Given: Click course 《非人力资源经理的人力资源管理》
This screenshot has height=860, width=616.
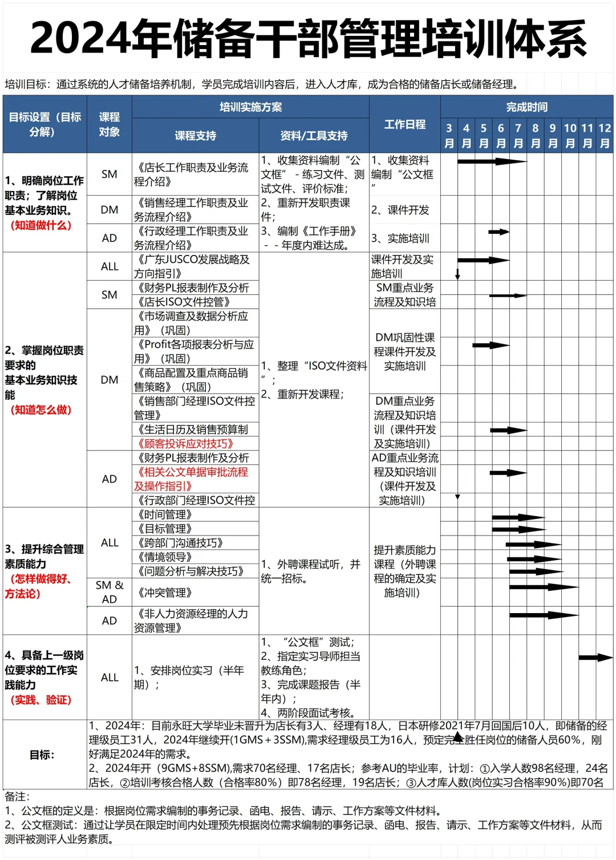Looking at the screenshot, I should tap(196, 620).
